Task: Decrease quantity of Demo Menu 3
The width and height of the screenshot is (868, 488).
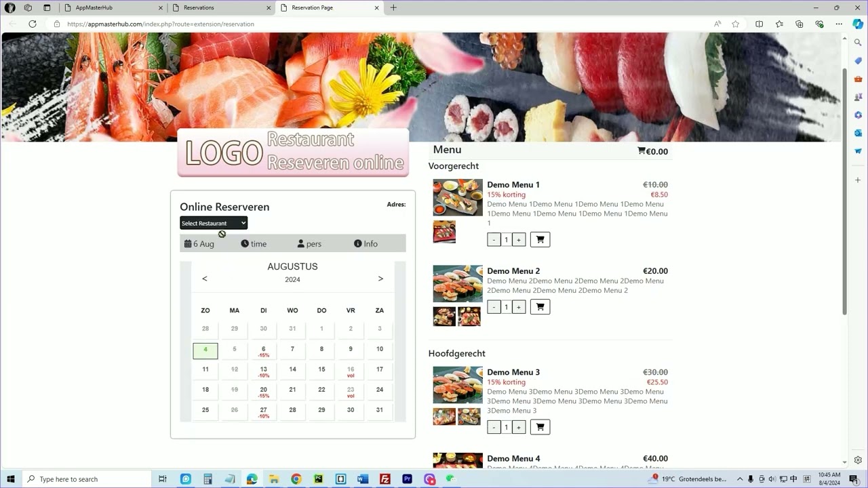Action: tap(494, 426)
